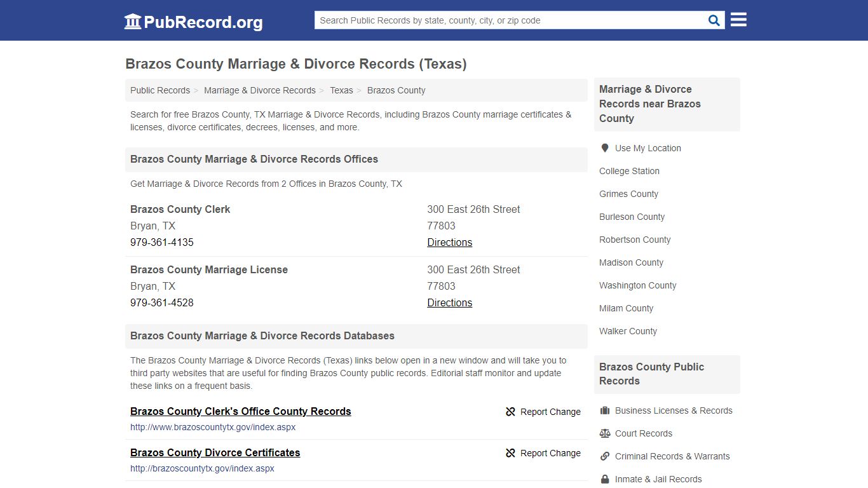Open Criminal Records & Warrants link
Viewport: 868px width, 488px height.
pyautogui.click(x=672, y=456)
